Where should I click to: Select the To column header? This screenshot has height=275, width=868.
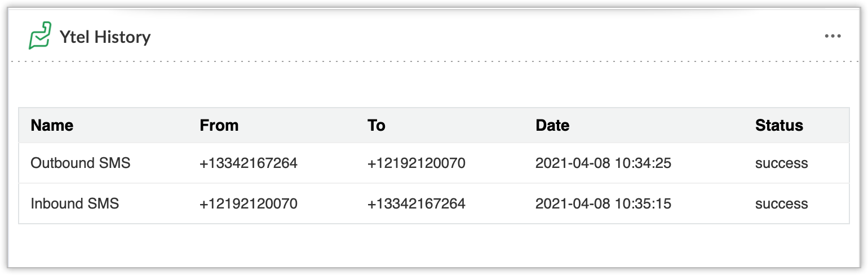click(377, 125)
